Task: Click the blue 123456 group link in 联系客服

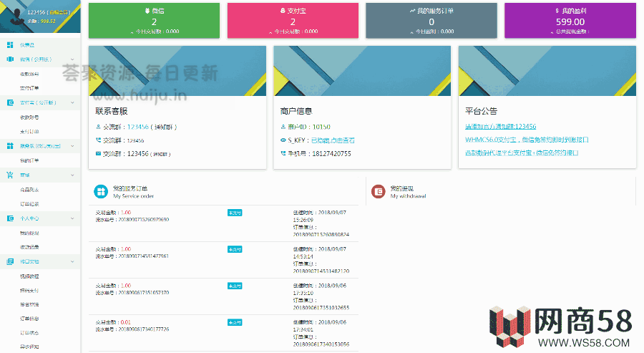Action: click(x=137, y=127)
